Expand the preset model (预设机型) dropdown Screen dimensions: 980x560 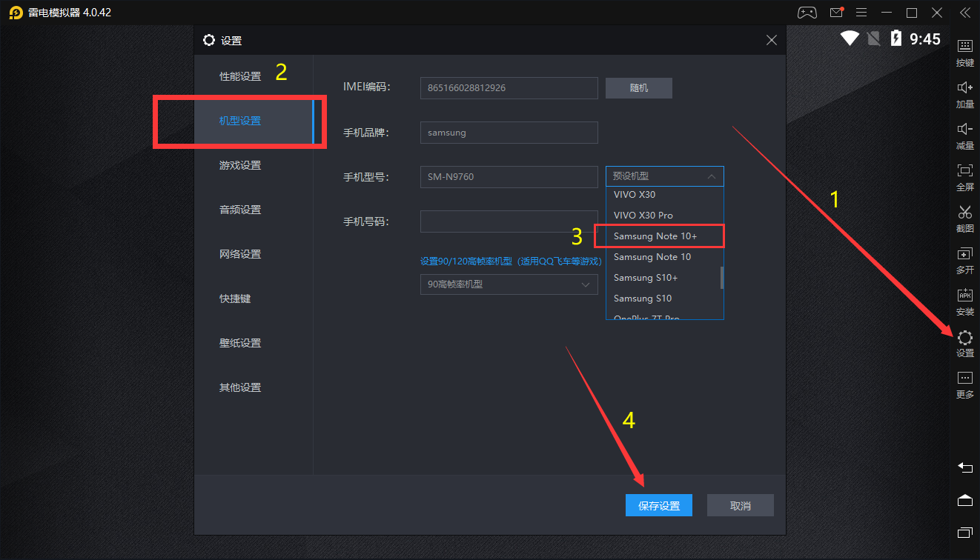tap(664, 176)
